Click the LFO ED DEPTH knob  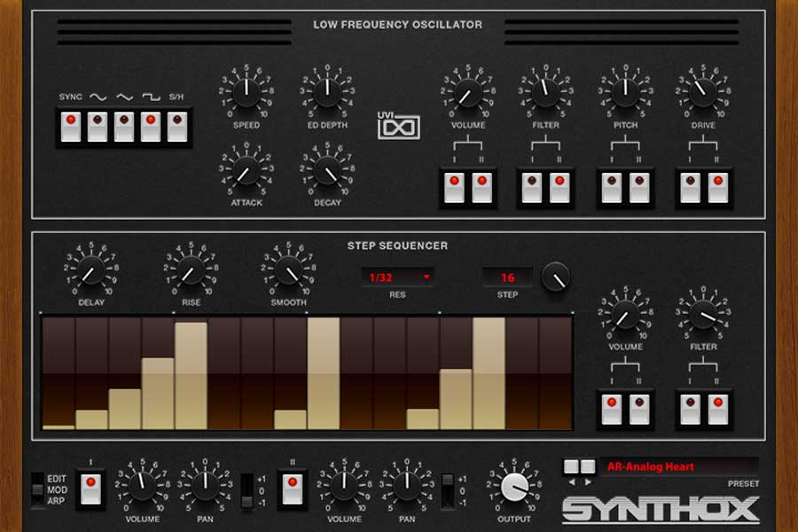(327, 92)
